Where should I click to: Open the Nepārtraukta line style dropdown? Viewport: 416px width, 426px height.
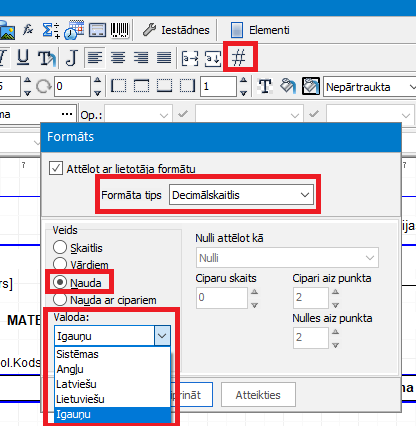pyautogui.click(x=370, y=87)
